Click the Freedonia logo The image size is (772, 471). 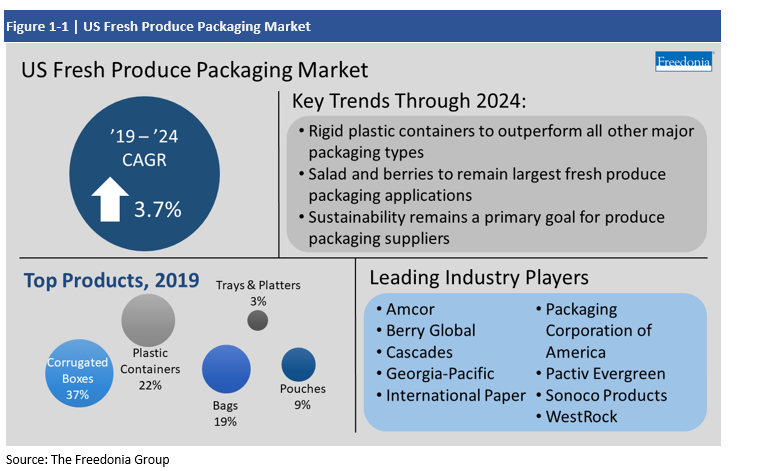click(x=683, y=62)
